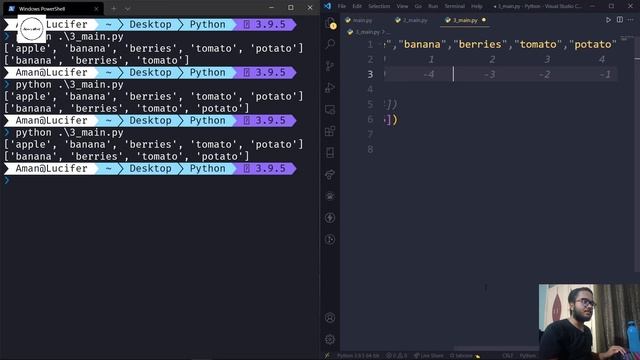The width and height of the screenshot is (640, 360).
Task: Select the Windows PowerShell terminal tab
Action: (53, 9)
